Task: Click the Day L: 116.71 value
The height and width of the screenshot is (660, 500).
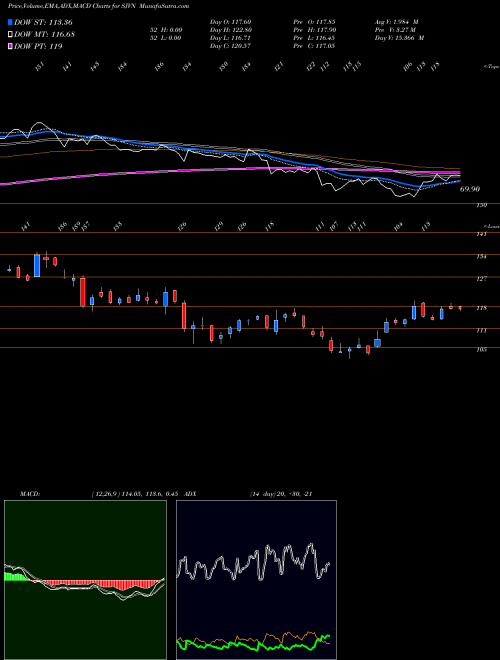Action: click(230, 38)
